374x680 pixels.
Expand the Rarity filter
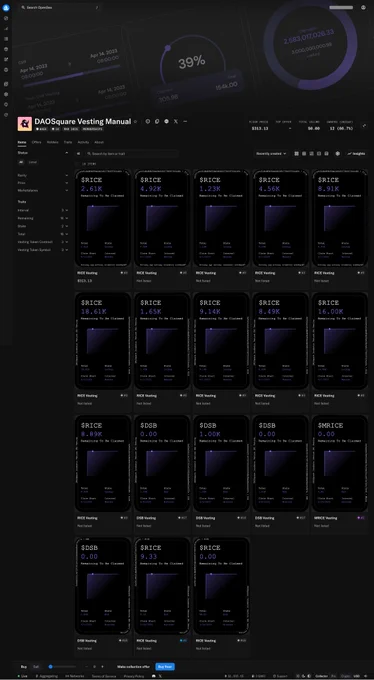tap(43, 175)
